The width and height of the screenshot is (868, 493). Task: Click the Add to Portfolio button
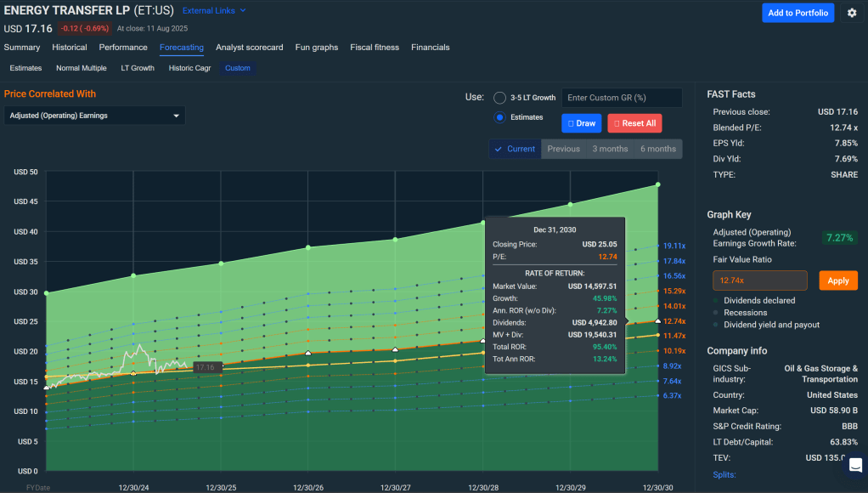pyautogui.click(x=798, y=13)
